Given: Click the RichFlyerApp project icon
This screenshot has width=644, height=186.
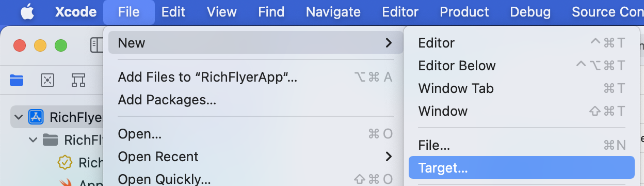Looking at the screenshot, I should coord(35,117).
